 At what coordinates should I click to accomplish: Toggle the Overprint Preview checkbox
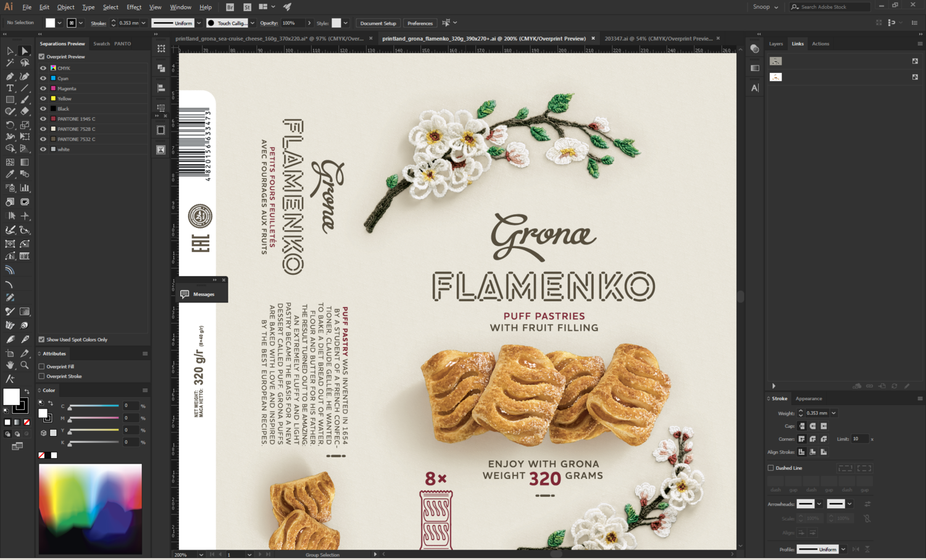[x=42, y=56]
